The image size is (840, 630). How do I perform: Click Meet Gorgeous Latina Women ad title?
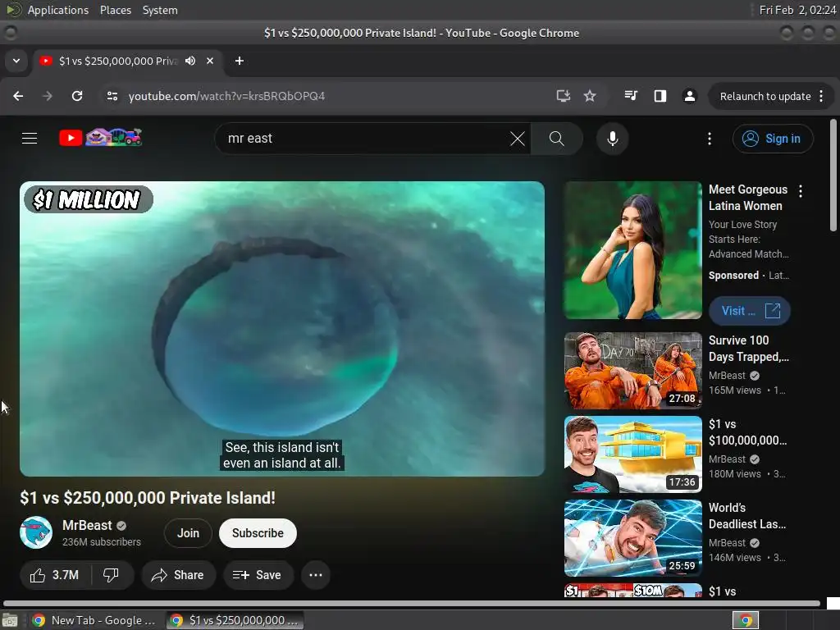[x=748, y=198]
